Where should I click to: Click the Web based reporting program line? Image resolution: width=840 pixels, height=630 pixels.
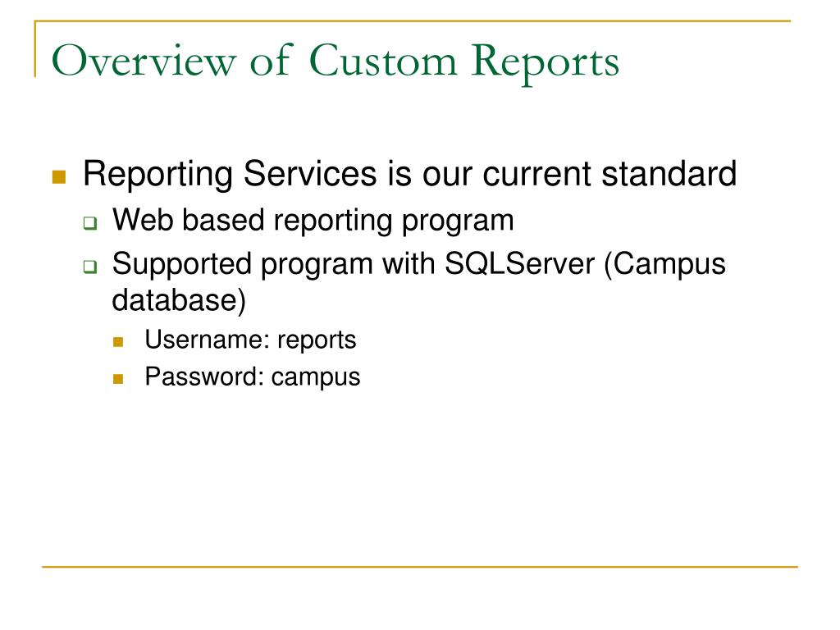pos(313,221)
